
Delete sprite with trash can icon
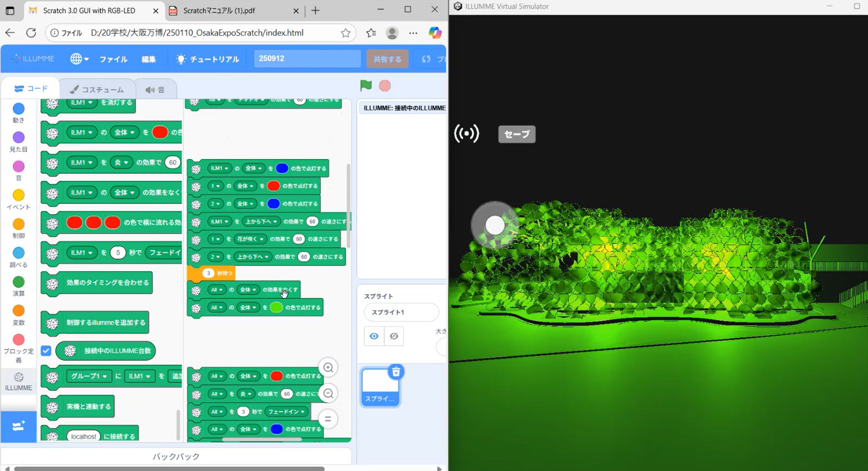396,372
